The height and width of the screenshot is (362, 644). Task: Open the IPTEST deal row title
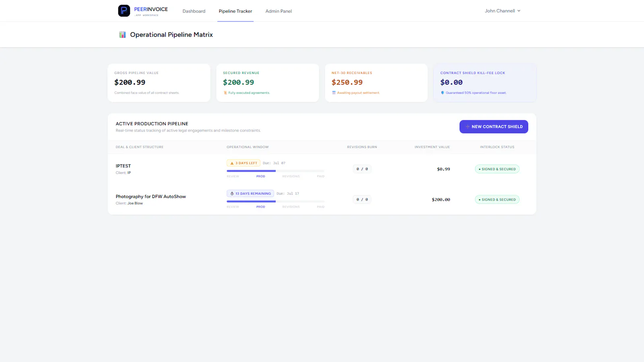tap(123, 166)
